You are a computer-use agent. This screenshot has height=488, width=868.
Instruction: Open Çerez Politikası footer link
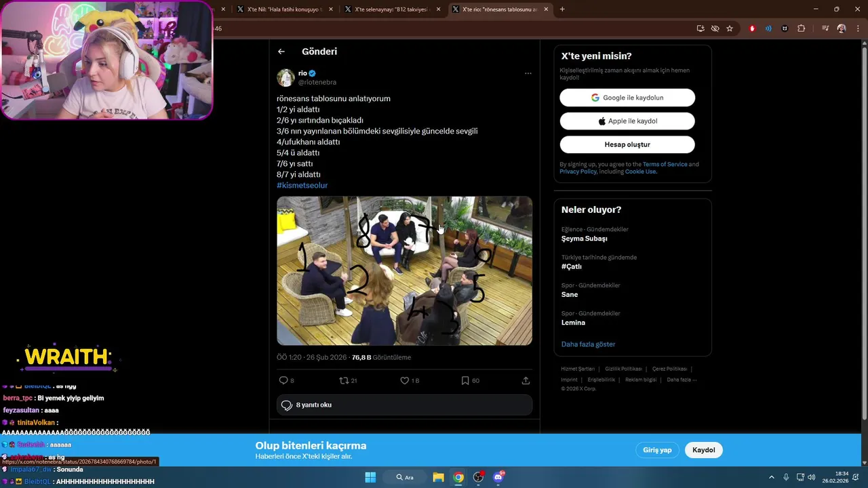click(669, 369)
